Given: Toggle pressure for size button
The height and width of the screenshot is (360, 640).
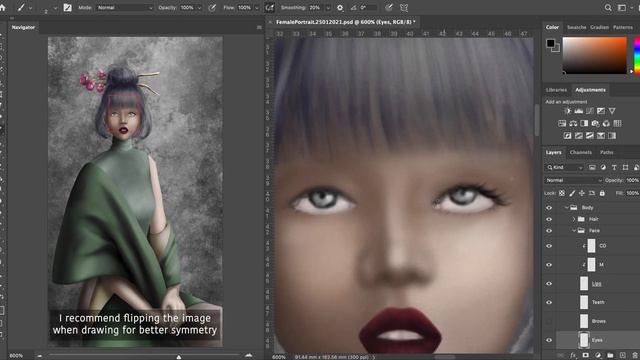Looking at the screenshot, I should coord(389,7).
